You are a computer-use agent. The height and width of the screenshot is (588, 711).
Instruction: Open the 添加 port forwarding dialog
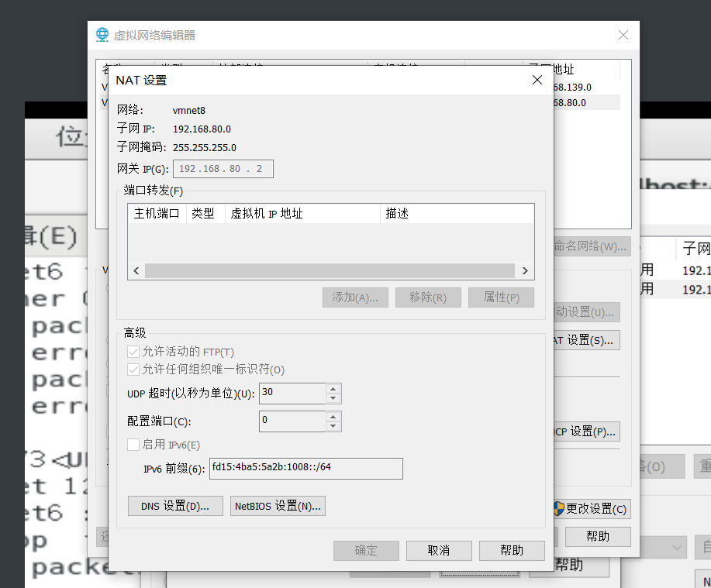(355, 297)
